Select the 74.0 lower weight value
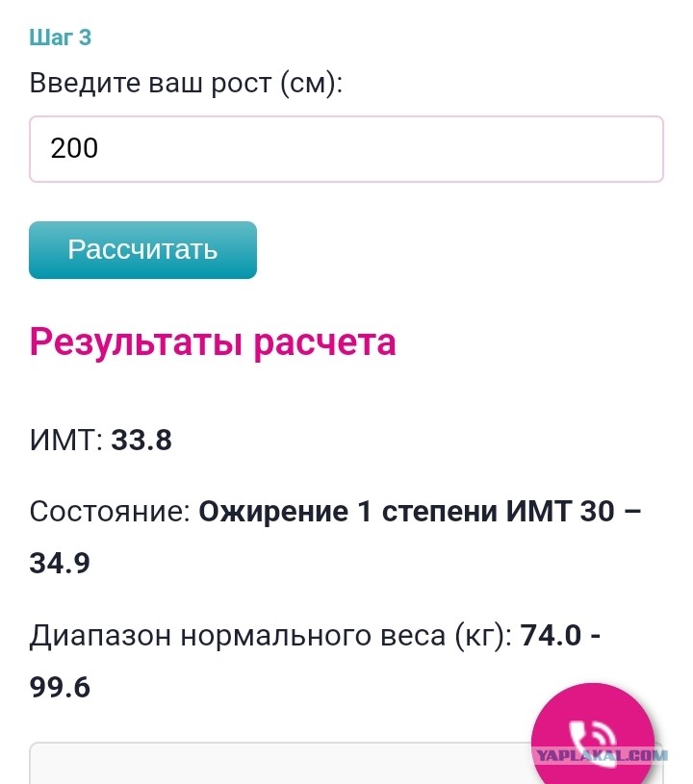Image resolution: width=693 pixels, height=784 pixels. [x=551, y=636]
